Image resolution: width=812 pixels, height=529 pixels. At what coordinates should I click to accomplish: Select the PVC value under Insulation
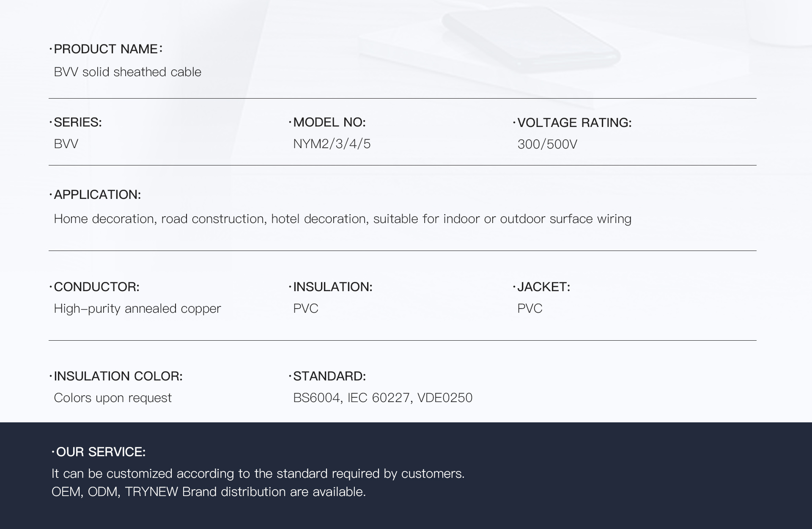pos(306,309)
